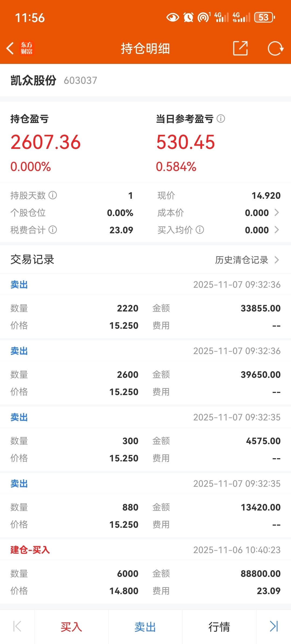291x644 pixels.
Task: Open 历史清仓记录 link
Action: coord(247,260)
